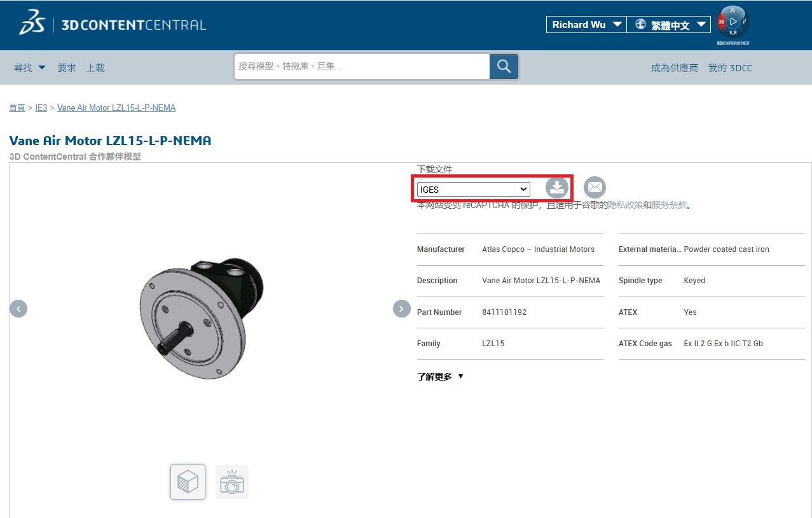Click the 3D ContentCentral 合作夥伴模型 subtitle

pyautogui.click(x=75, y=157)
